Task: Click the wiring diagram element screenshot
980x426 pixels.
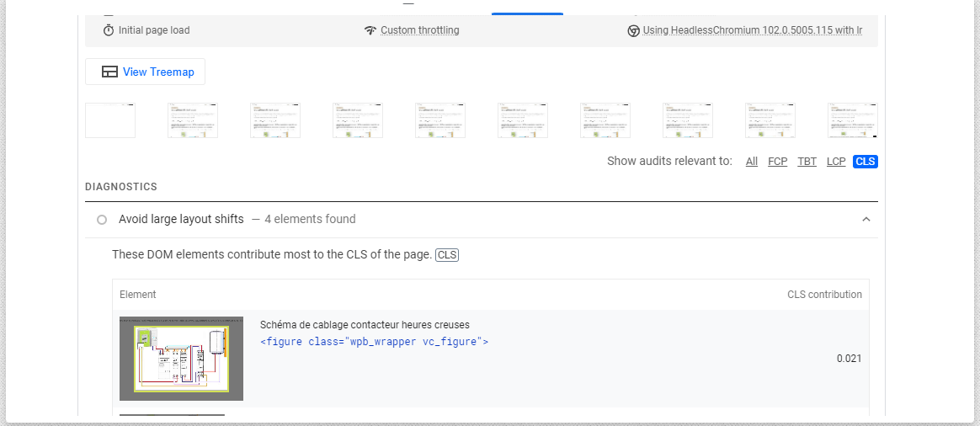Action: (x=181, y=359)
